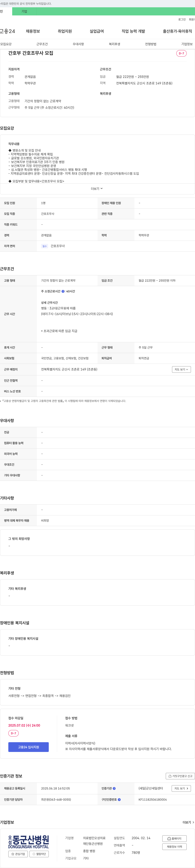Click the help icon beside 주 소정근로시간

(x=63, y=292)
